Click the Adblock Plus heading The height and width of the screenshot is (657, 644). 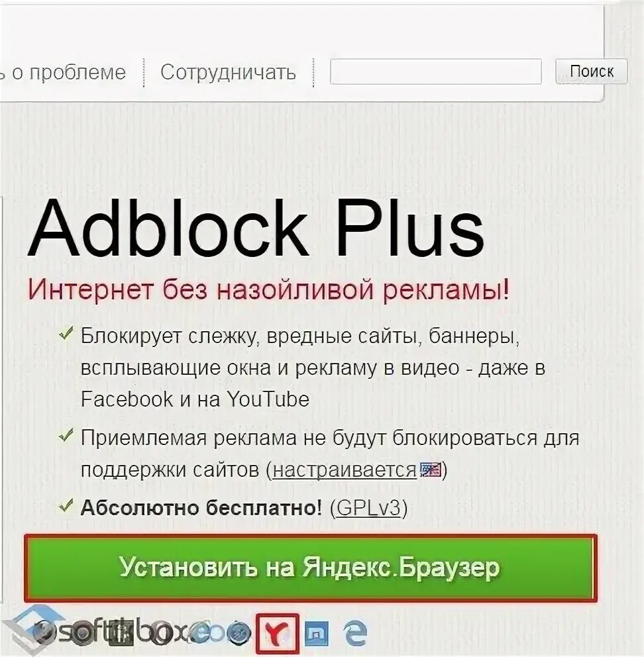coord(256,228)
